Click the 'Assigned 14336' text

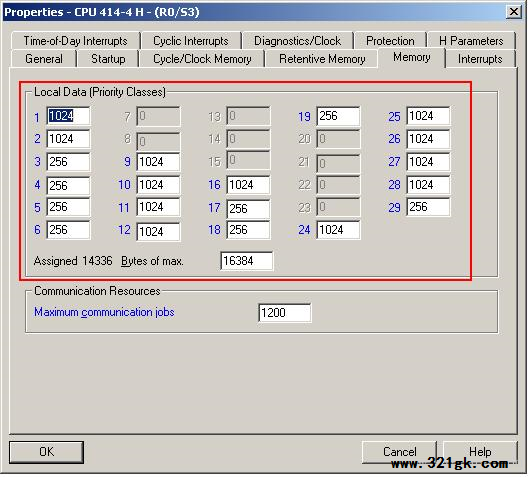click(73, 261)
